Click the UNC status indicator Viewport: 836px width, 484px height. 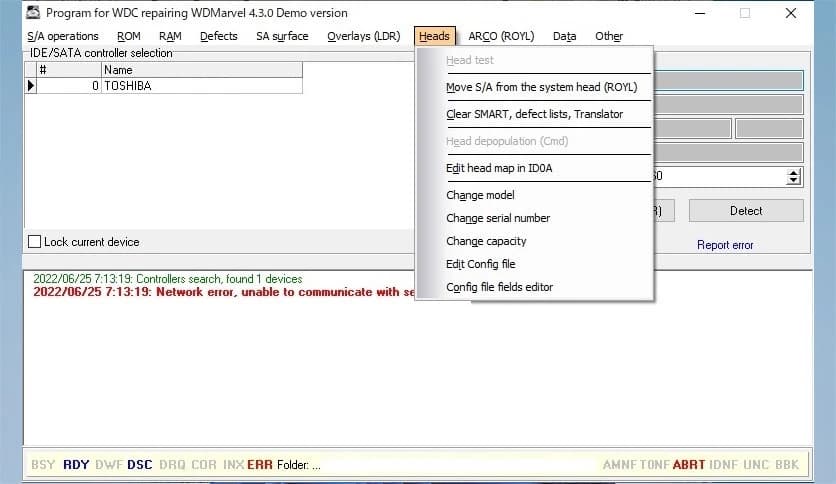pyautogui.click(x=756, y=465)
